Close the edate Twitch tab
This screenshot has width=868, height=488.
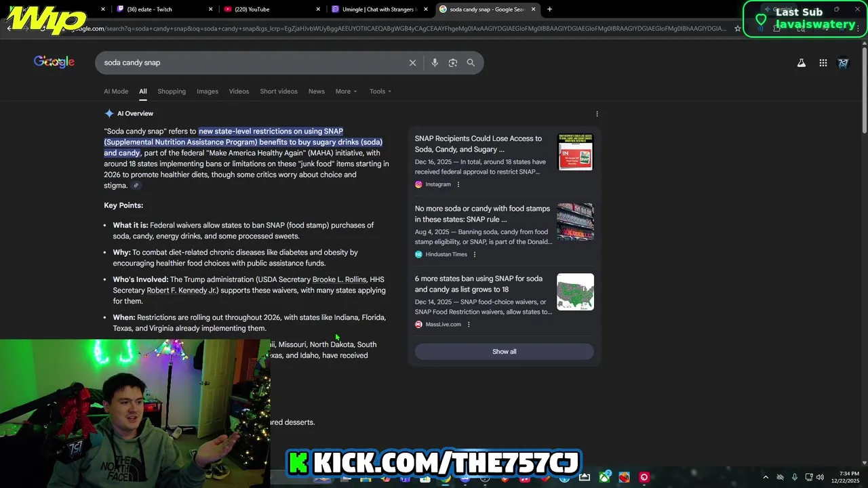(211, 9)
